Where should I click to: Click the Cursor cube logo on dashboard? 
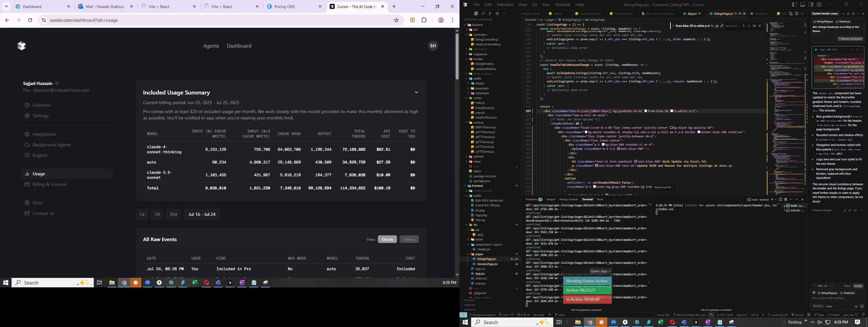tap(22, 46)
